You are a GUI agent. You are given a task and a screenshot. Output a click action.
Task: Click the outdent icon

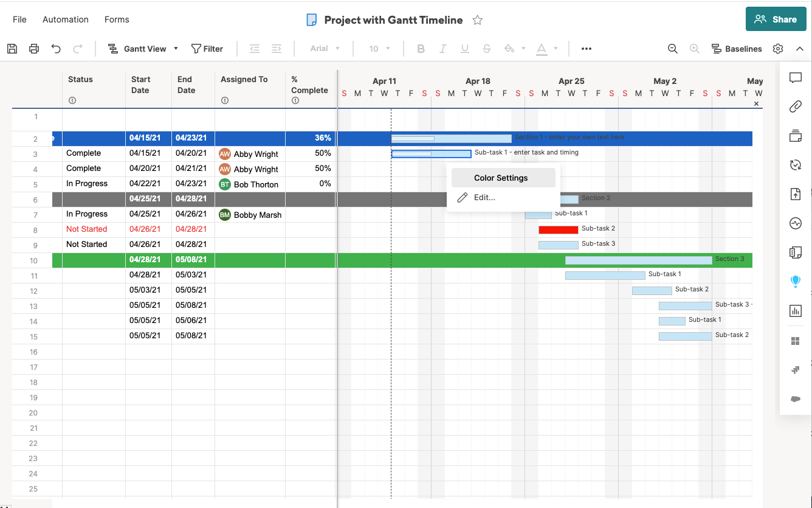(255, 49)
